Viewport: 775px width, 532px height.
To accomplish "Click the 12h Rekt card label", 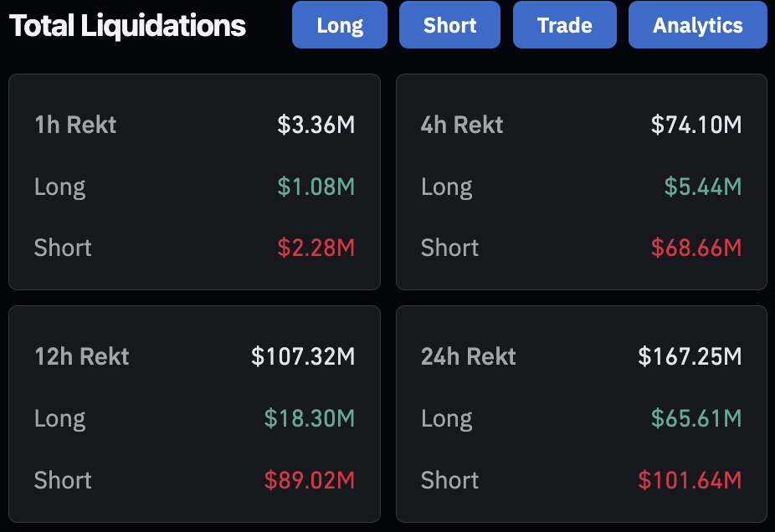I will 81,356.
